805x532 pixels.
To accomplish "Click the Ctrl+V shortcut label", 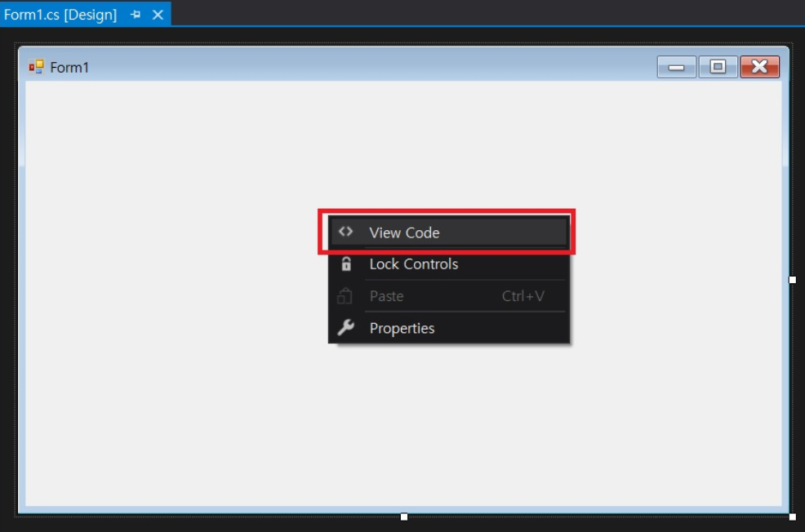I will (x=523, y=296).
